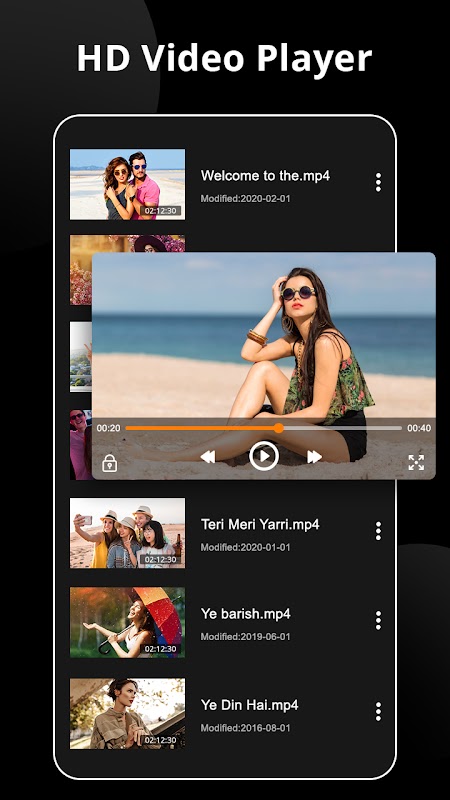Open the Welcome to the.mp4 thumbnail

(128, 184)
